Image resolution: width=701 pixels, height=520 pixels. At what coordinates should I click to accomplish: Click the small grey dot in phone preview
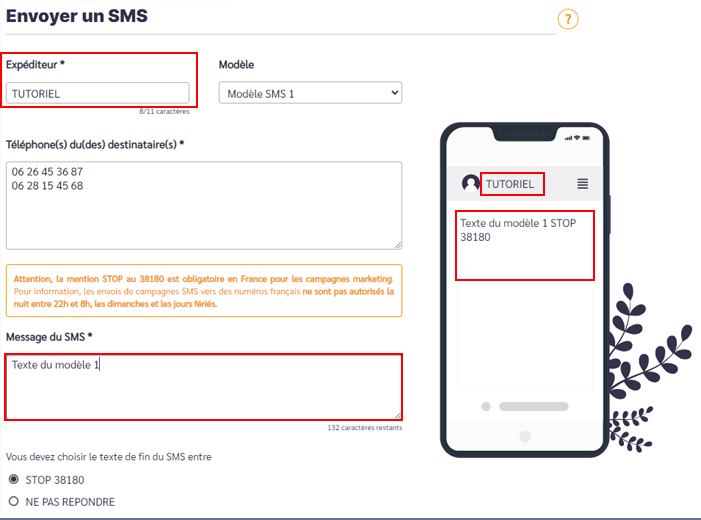[486, 407]
